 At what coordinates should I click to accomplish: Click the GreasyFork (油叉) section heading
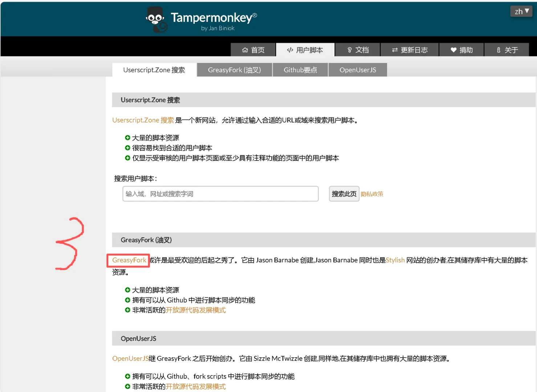pyautogui.click(x=146, y=240)
